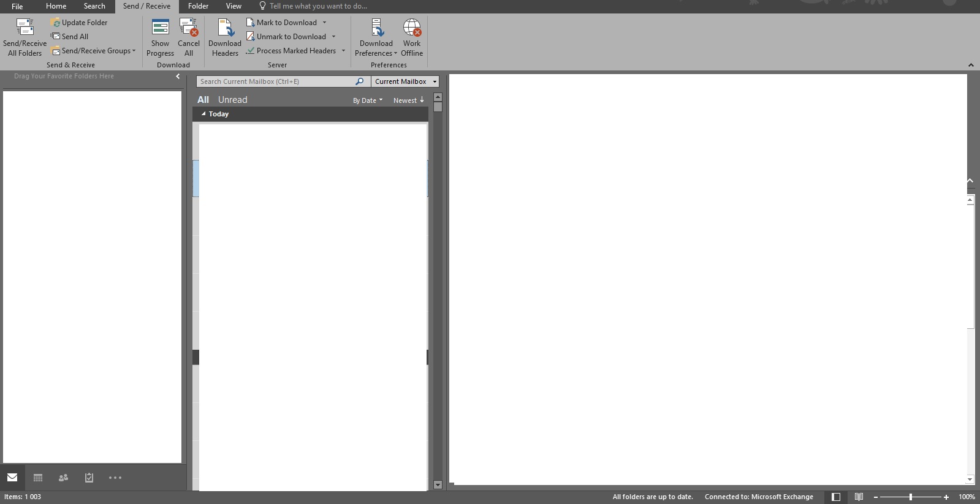Collapse the ribbon with up arrow

[x=971, y=65]
